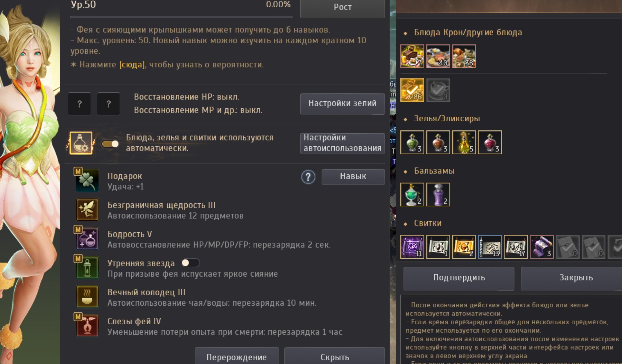Viewport: 622px width, 364px height.
Task: Toggle automatic use of dishes and potions
Action: [x=110, y=144]
